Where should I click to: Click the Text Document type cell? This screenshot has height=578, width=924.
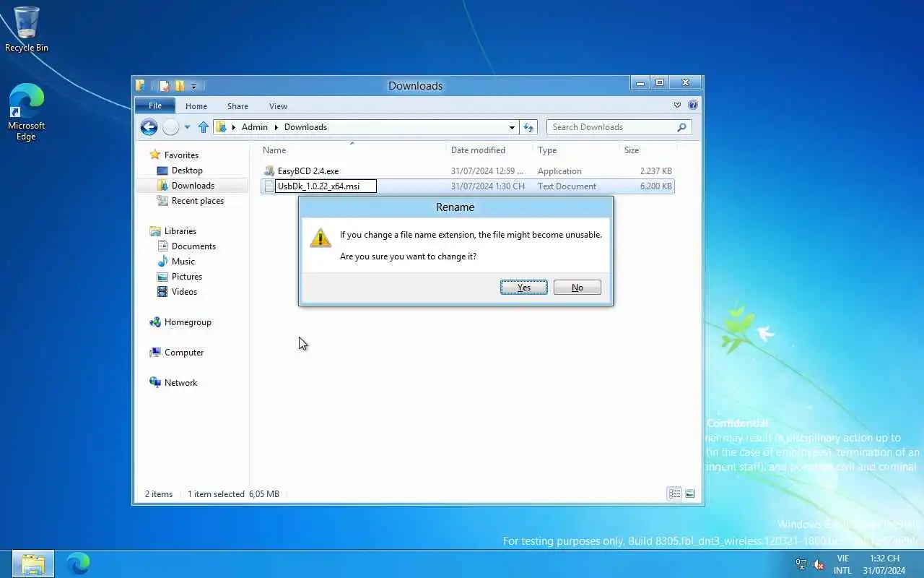coord(567,186)
